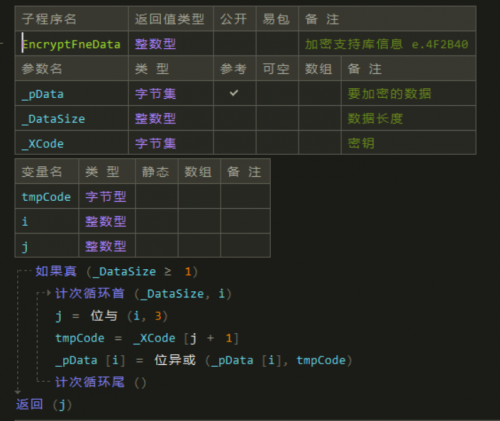Click the line tmpCode = _XCode [j + 1]
This screenshot has height=421, width=500.
pyautogui.click(x=147, y=338)
